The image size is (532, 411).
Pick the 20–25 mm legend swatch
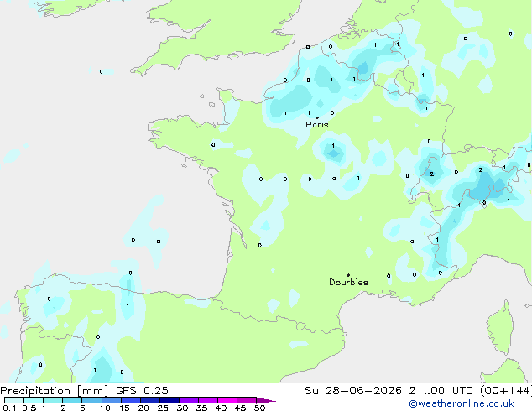point(150,400)
